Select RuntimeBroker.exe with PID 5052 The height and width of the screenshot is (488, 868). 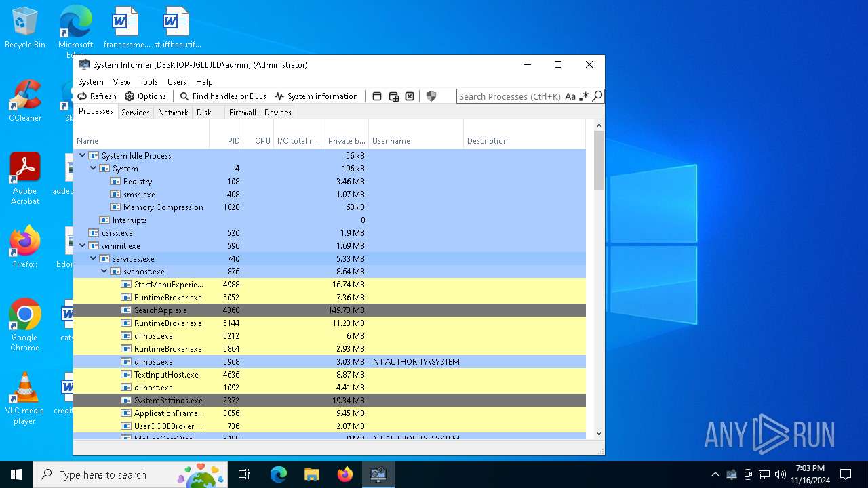[330, 298]
